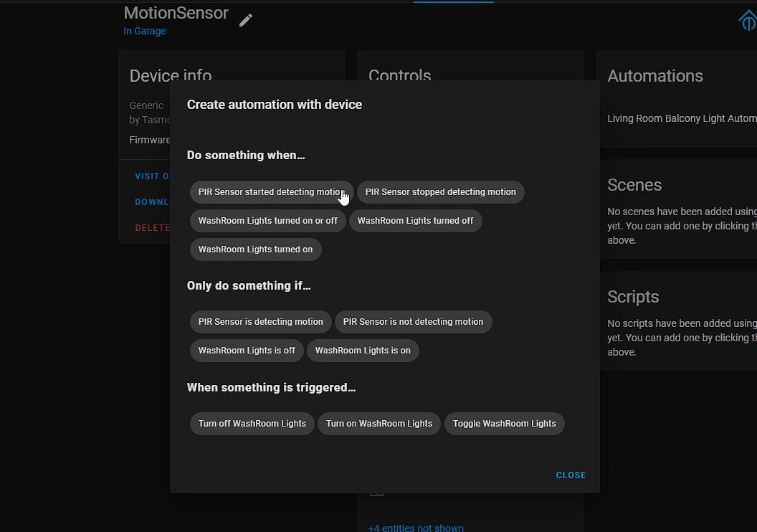Viewport: 757px width, 532px height.
Task: Select trigger 'PIR Sensor stopped detecting motion'
Action: point(440,192)
